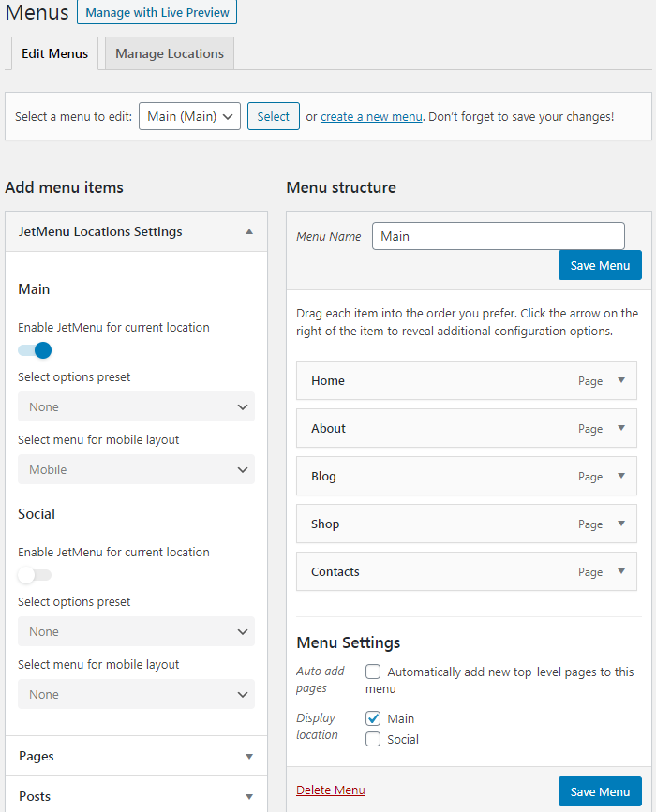Toggle JetMenu for the Main location
The height and width of the screenshot is (812, 656).
click(35, 350)
